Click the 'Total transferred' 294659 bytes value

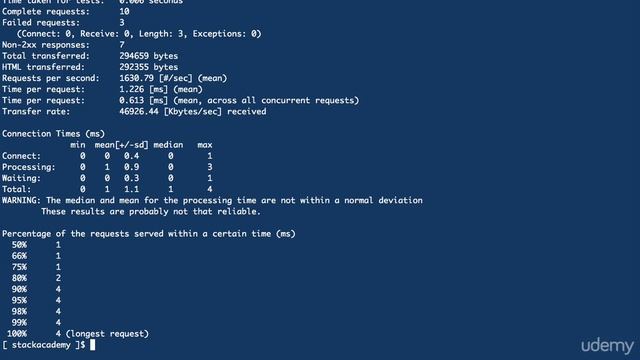tap(149, 56)
